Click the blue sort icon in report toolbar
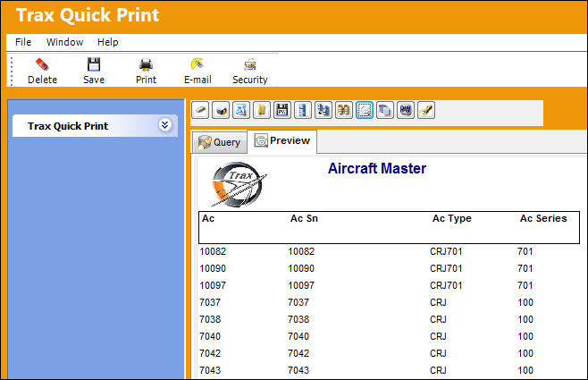588x380 pixels. point(241,110)
